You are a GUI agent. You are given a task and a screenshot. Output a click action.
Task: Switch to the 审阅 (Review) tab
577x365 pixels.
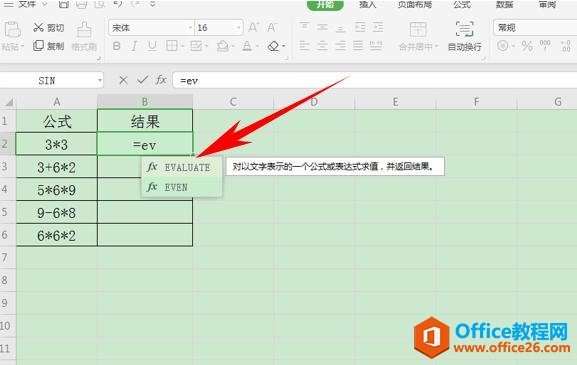(x=547, y=4)
